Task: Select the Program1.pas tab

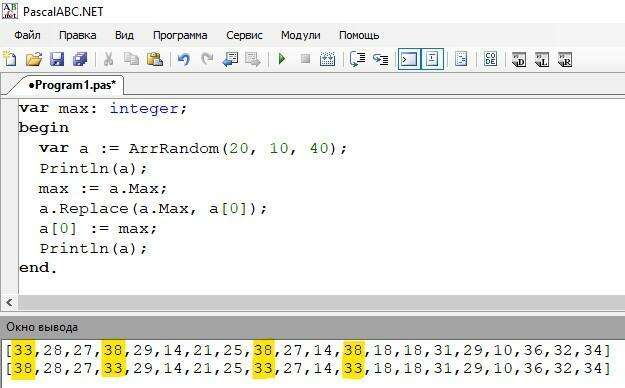Action: coord(72,85)
